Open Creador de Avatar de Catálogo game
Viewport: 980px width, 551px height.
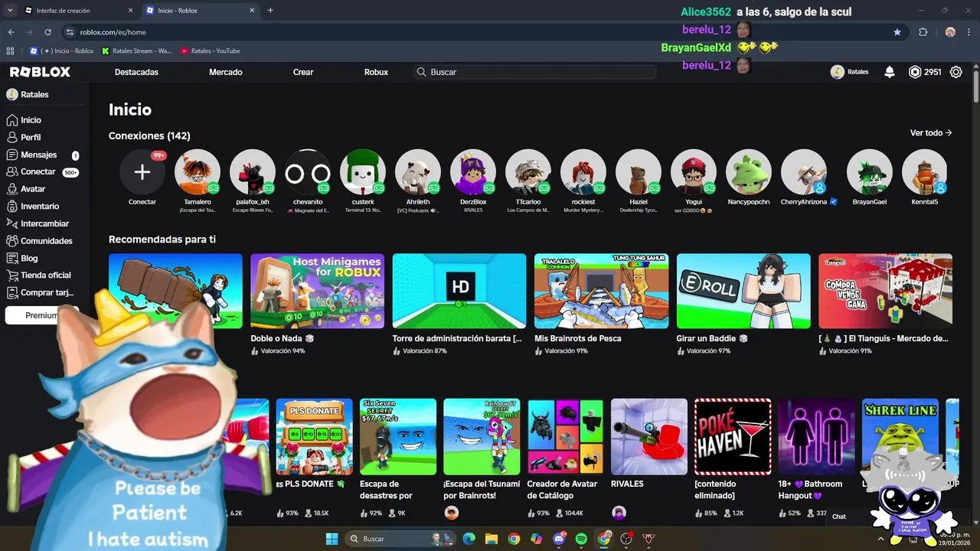pyautogui.click(x=566, y=436)
